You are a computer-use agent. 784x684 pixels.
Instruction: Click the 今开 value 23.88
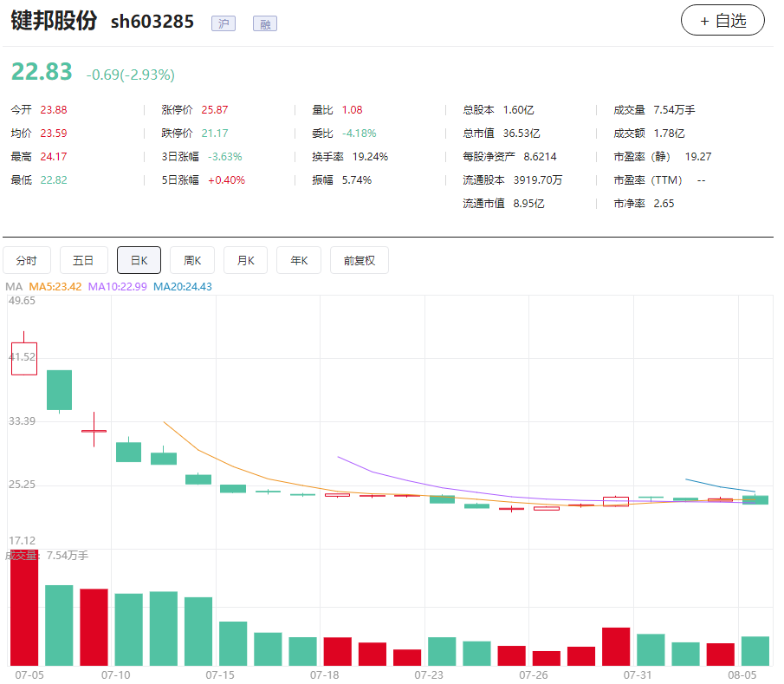(x=54, y=109)
